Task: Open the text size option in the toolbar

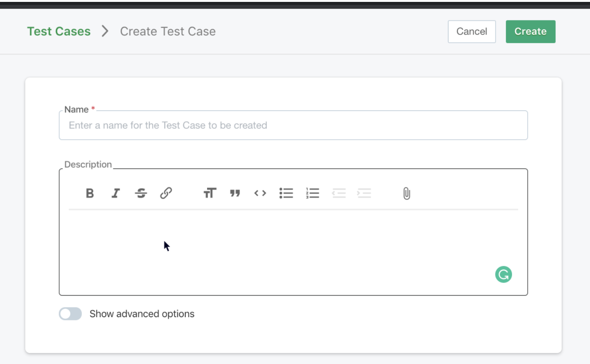Action: click(210, 193)
